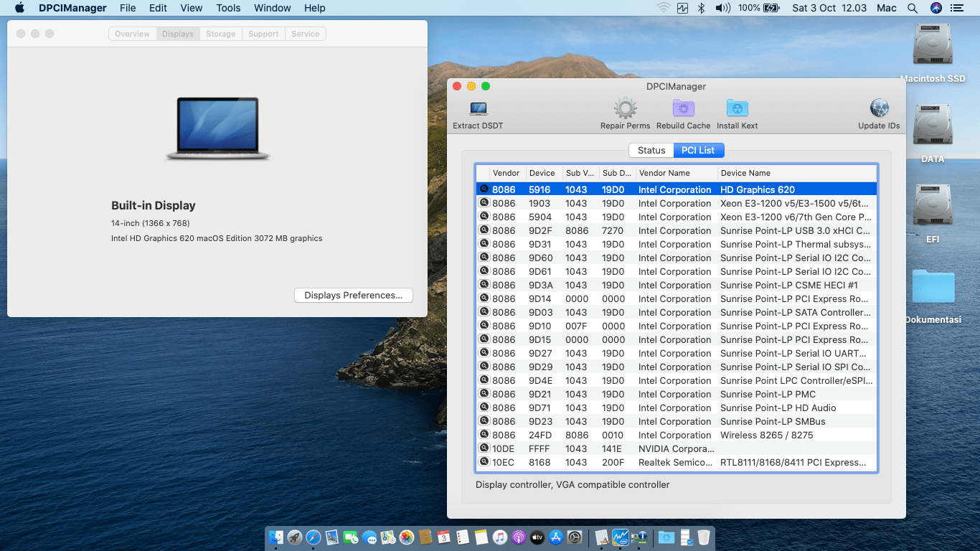Image resolution: width=980 pixels, height=551 pixels.
Task: Open the Install Kext tool
Action: [737, 109]
